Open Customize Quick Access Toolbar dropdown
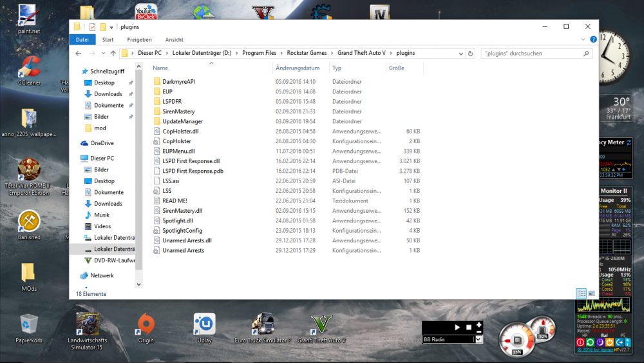This screenshot has height=363, width=644. pos(111,27)
